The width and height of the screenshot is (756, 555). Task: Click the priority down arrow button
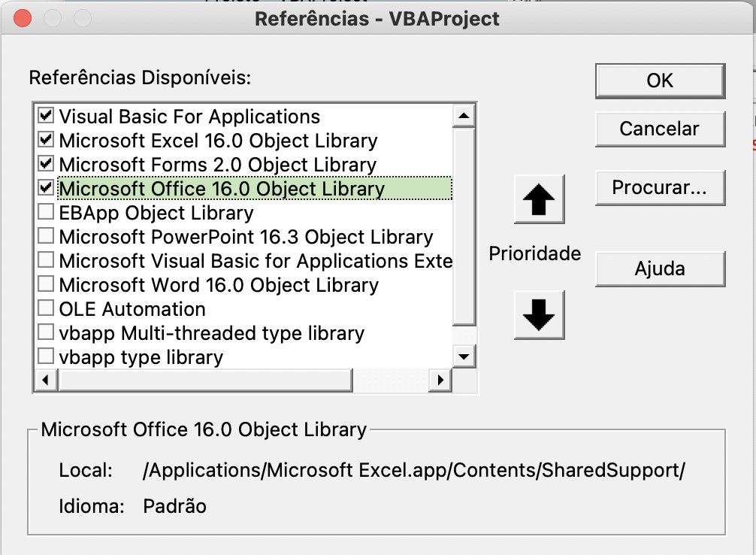click(x=539, y=316)
